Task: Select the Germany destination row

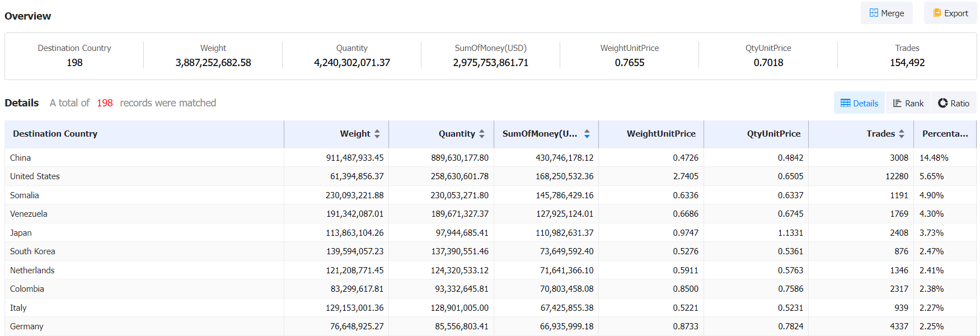Action: point(27,326)
